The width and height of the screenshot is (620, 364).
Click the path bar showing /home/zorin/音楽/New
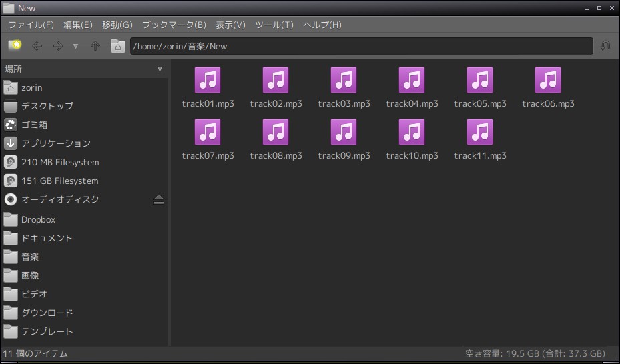tap(362, 46)
